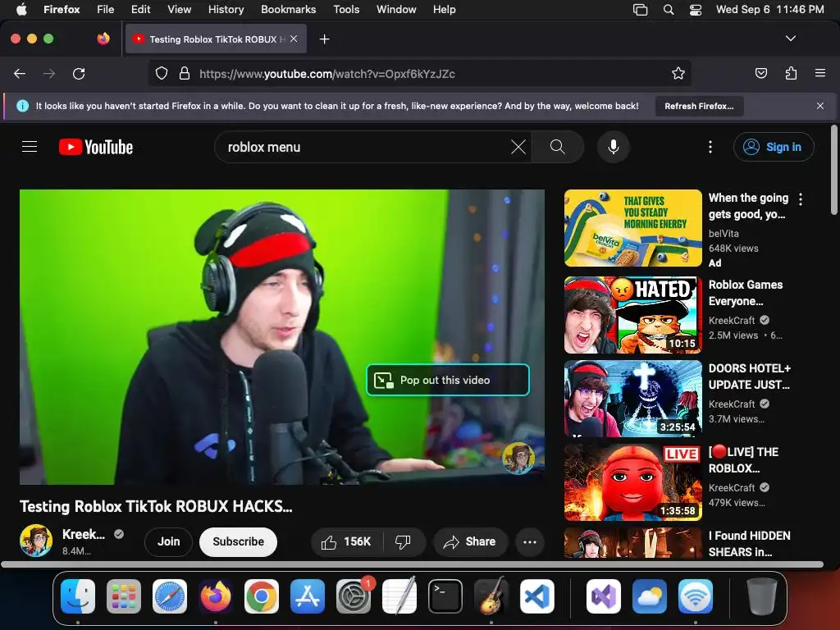Open the Window menu
The height and width of the screenshot is (630, 840).
click(396, 9)
